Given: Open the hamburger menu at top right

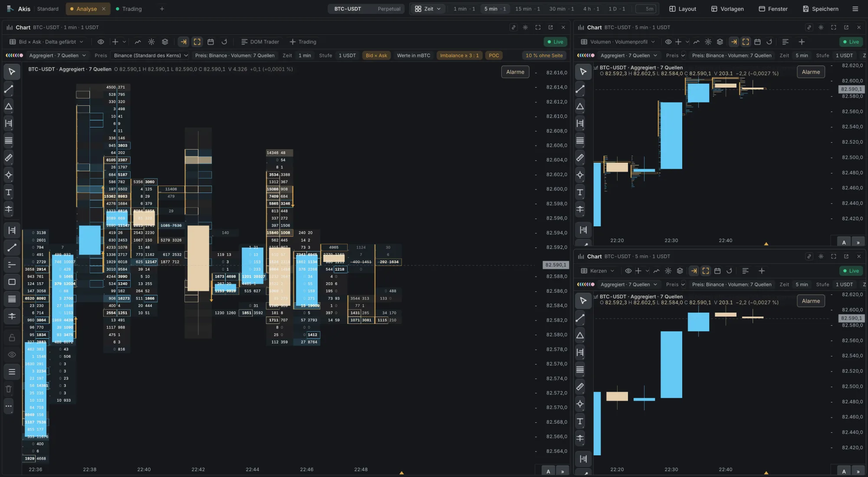Looking at the screenshot, I should pos(855,9).
